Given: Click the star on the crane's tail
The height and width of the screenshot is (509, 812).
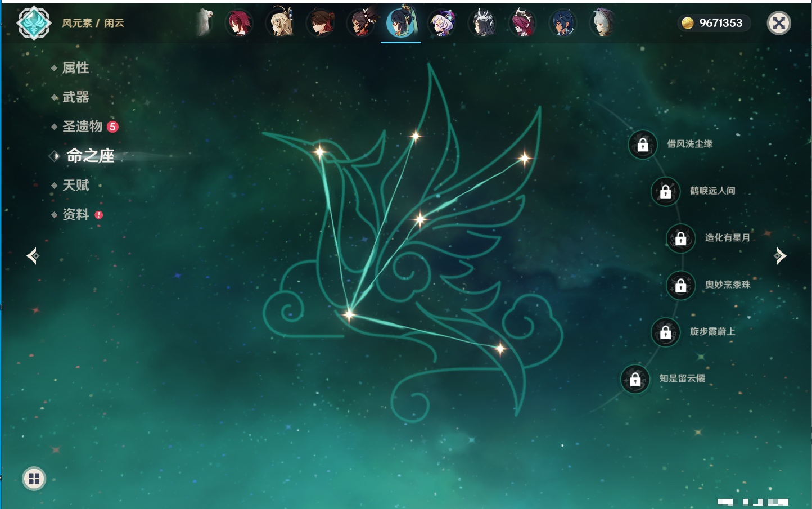Looking at the screenshot, I should [x=500, y=349].
